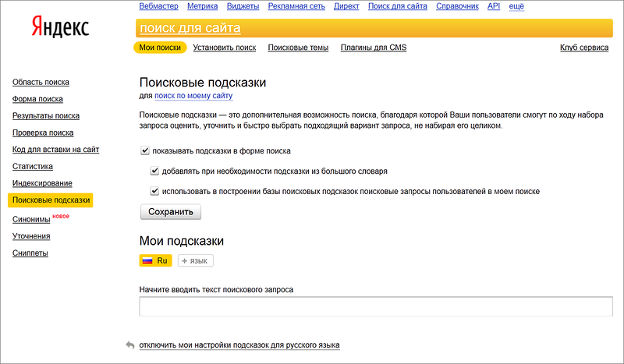Open the 'Поисковые темы' tab
This screenshot has height=364, width=624.
(x=298, y=48)
